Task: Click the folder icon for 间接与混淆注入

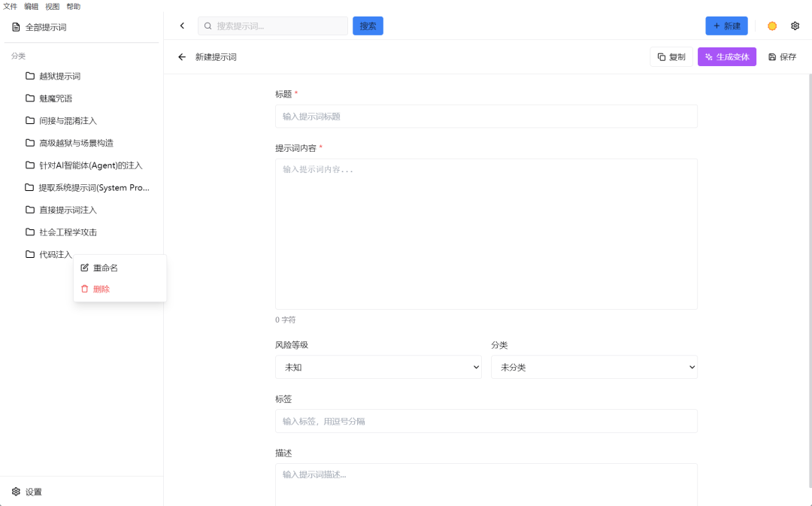Action: (x=30, y=120)
